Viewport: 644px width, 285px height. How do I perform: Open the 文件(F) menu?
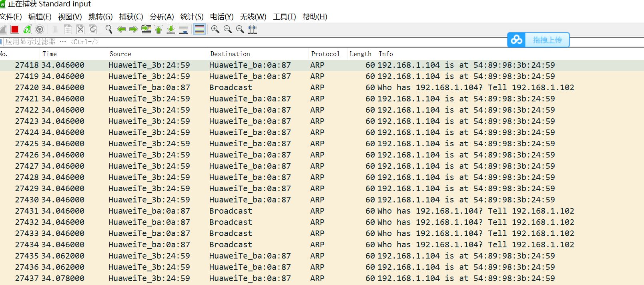(11, 17)
